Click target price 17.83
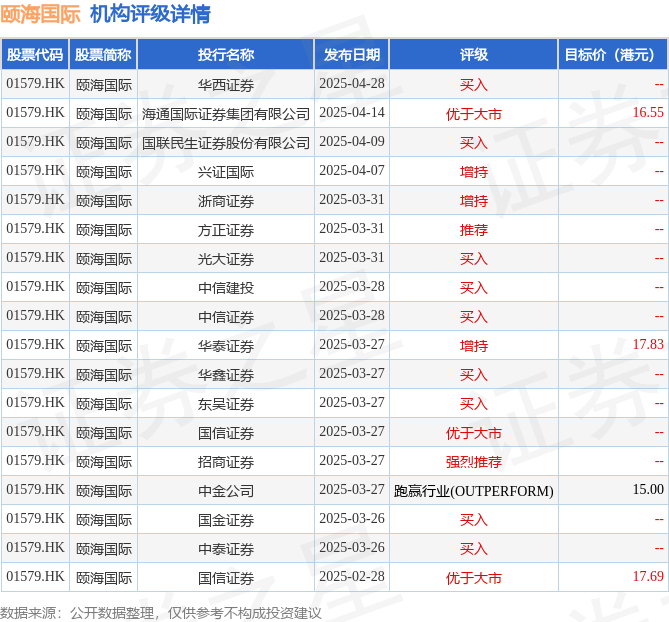669x622 pixels. click(648, 345)
